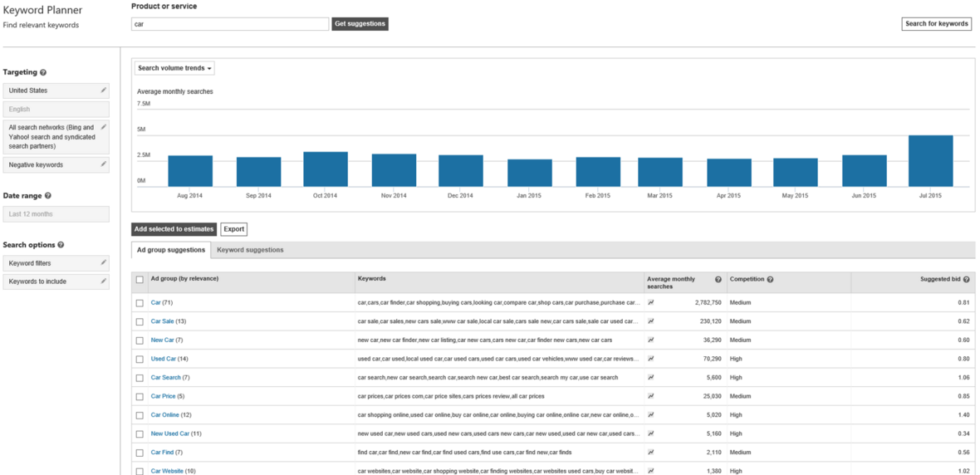Open the Used Car ad group link
Viewport: 980px width, 475px height.
pos(164,359)
